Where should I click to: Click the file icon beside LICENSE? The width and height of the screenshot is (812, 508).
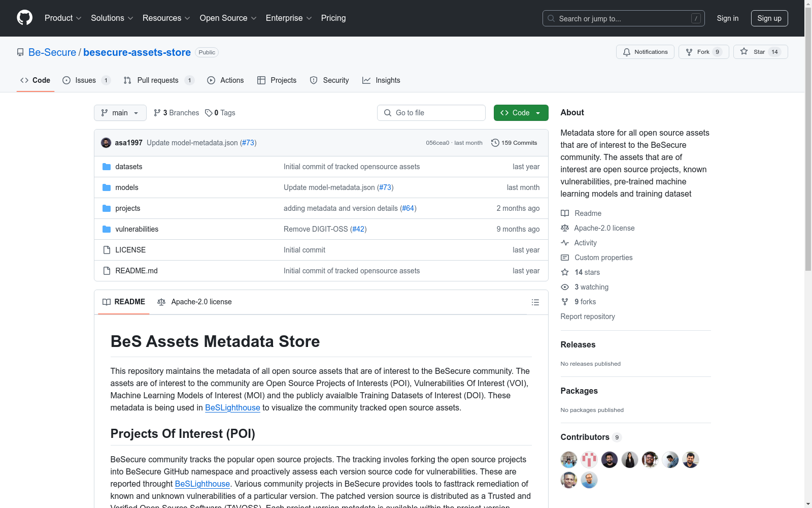(107, 250)
